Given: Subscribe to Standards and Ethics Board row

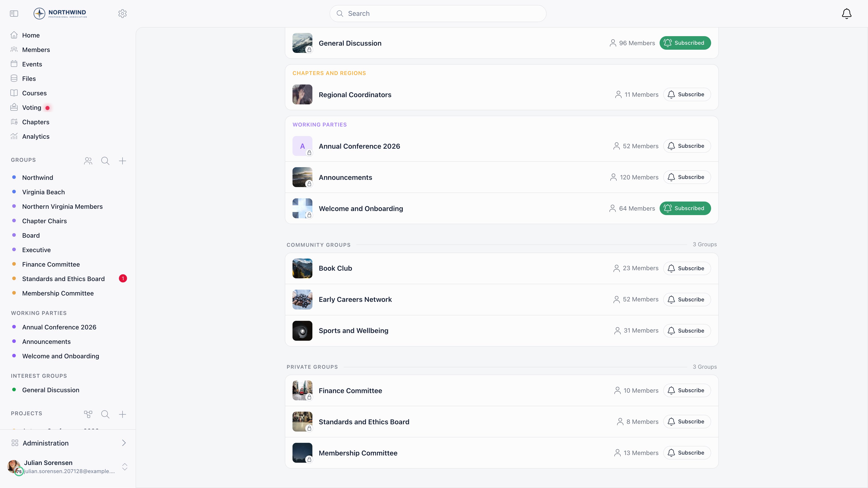Looking at the screenshot, I should tap(687, 422).
